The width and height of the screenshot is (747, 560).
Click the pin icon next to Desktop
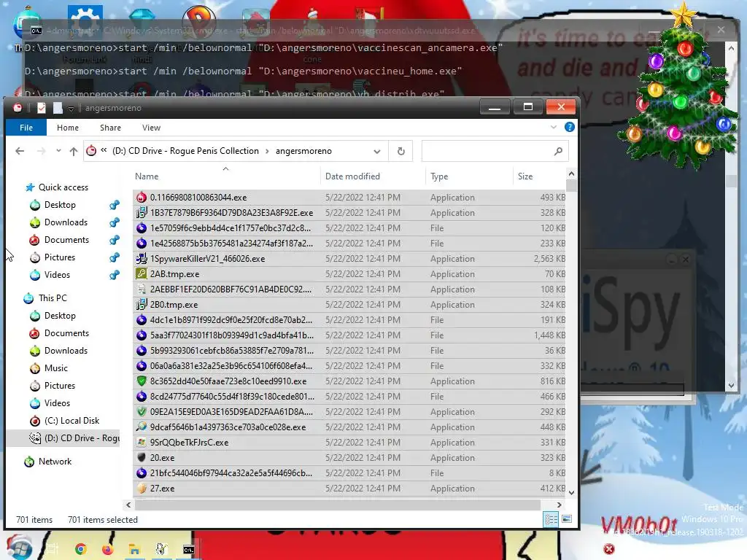tap(115, 205)
